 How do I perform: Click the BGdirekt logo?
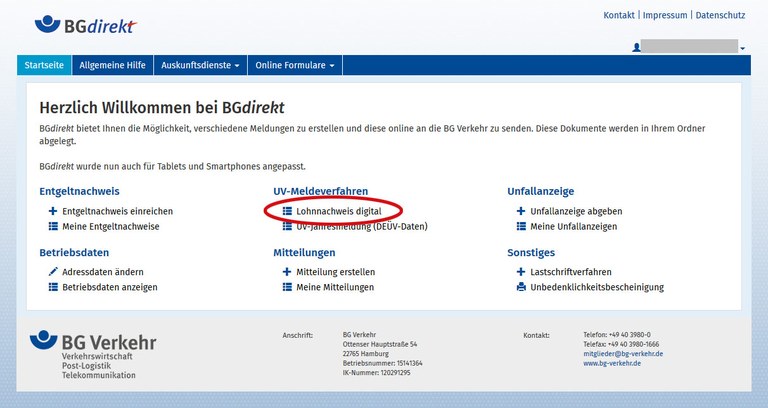click(x=86, y=24)
